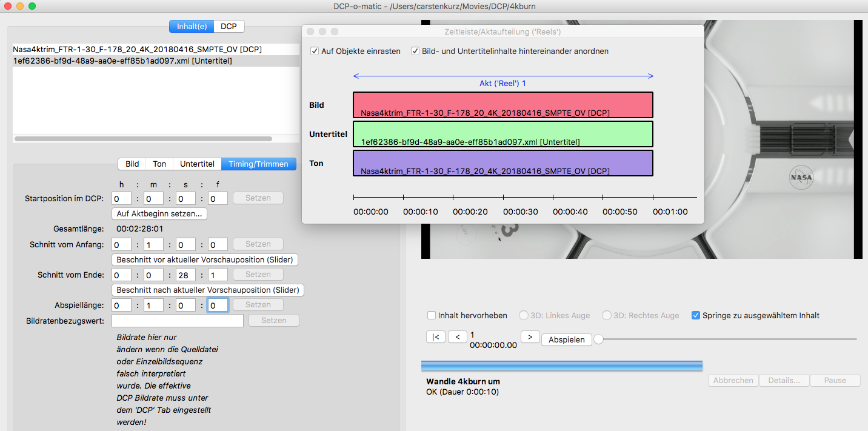
Task: Click Startposition hours field
Action: click(x=122, y=198)
